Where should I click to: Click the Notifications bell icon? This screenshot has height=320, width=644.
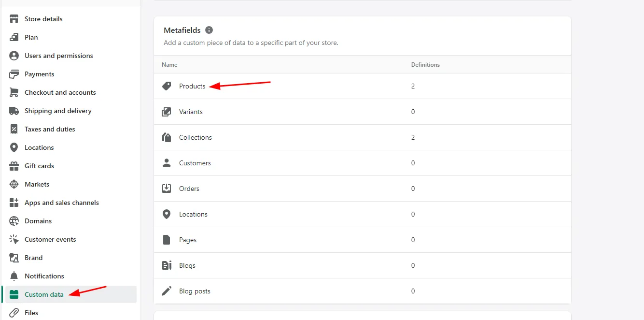14,276
